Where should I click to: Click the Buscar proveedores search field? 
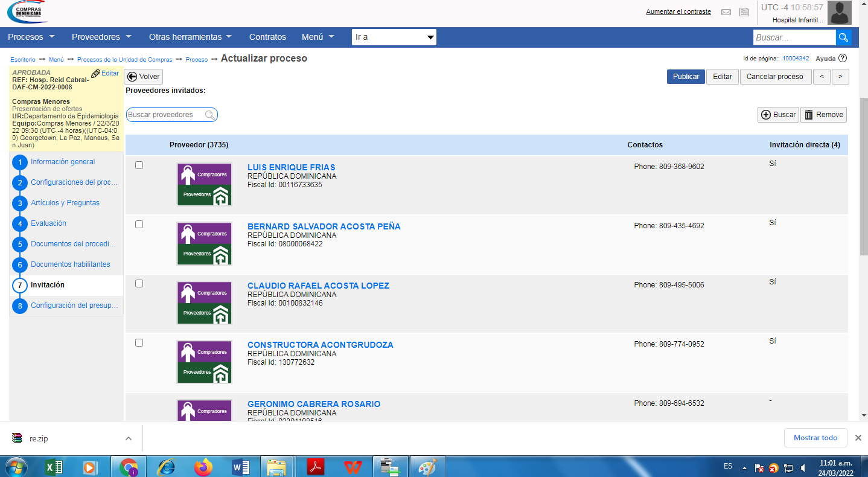(165, 115)
